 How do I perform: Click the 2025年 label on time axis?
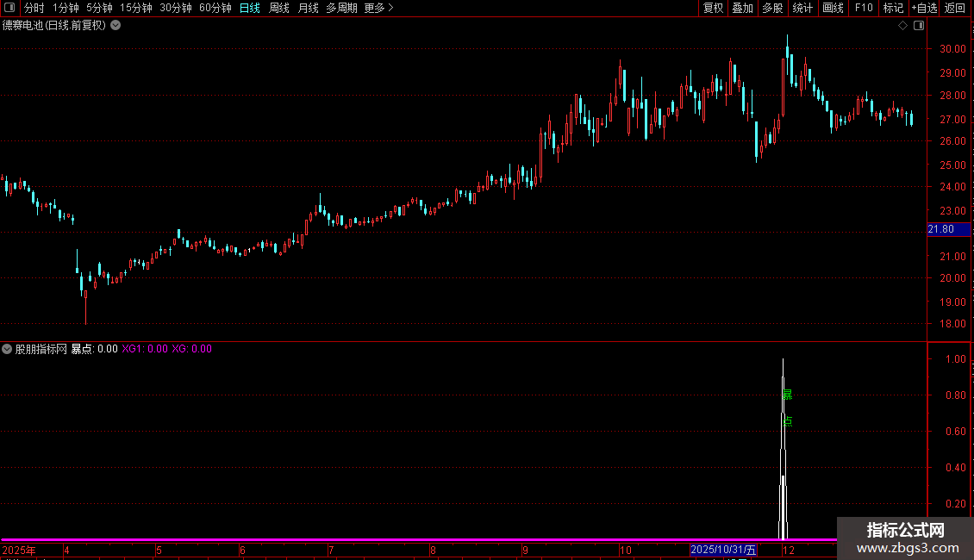19,550
